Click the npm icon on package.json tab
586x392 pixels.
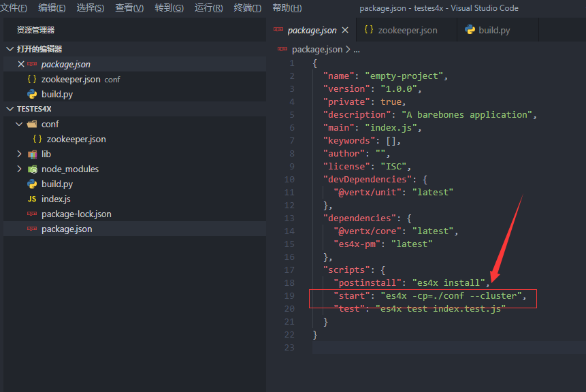click(x=278, y=29)
